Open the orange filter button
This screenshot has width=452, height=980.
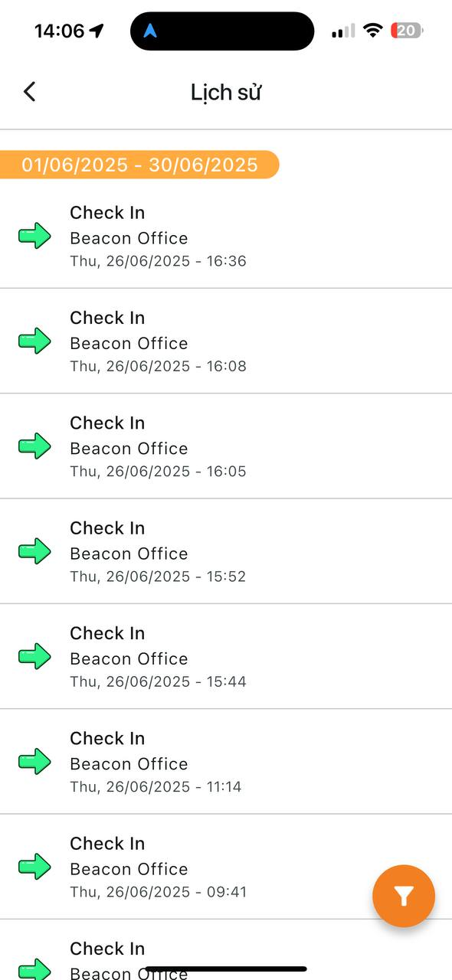pos(404,896)
